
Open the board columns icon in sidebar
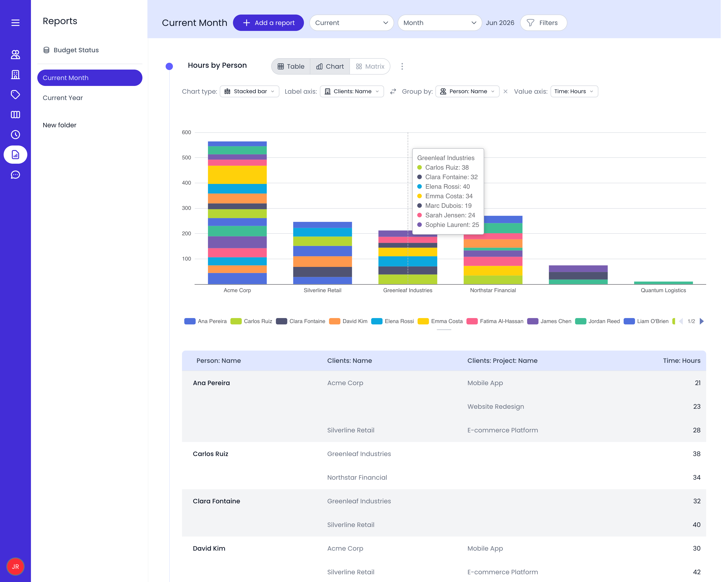click(15, 115)
